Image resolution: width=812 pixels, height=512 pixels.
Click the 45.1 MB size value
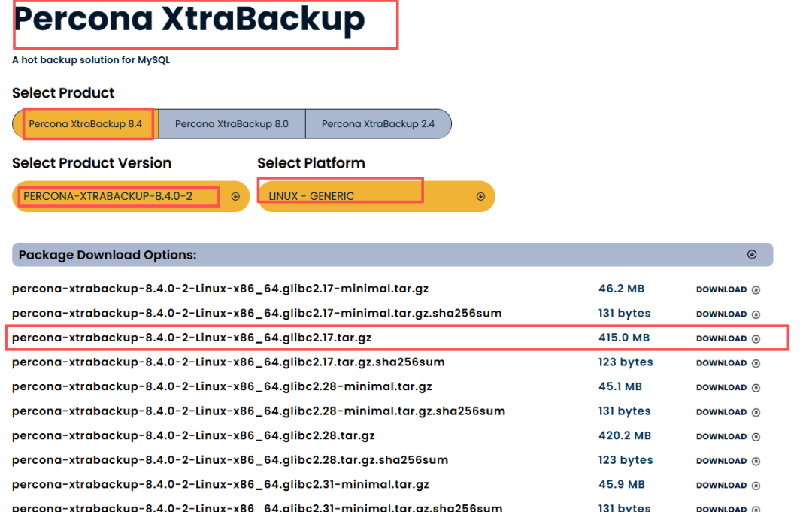coord(620,386)
